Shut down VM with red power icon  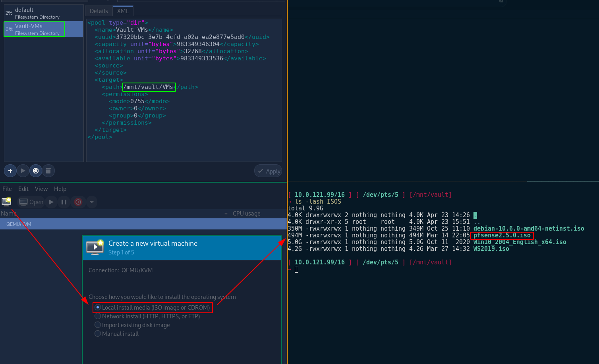tap(78, 202)
